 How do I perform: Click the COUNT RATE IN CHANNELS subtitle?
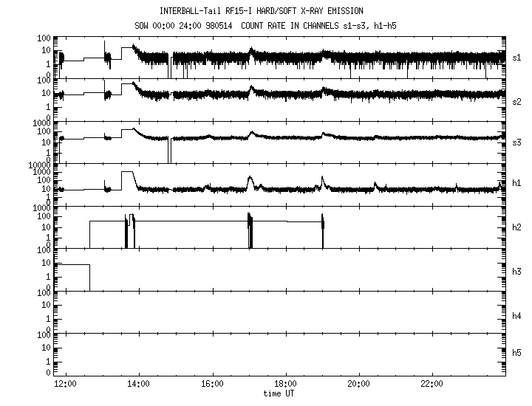(x=319, y=24)
